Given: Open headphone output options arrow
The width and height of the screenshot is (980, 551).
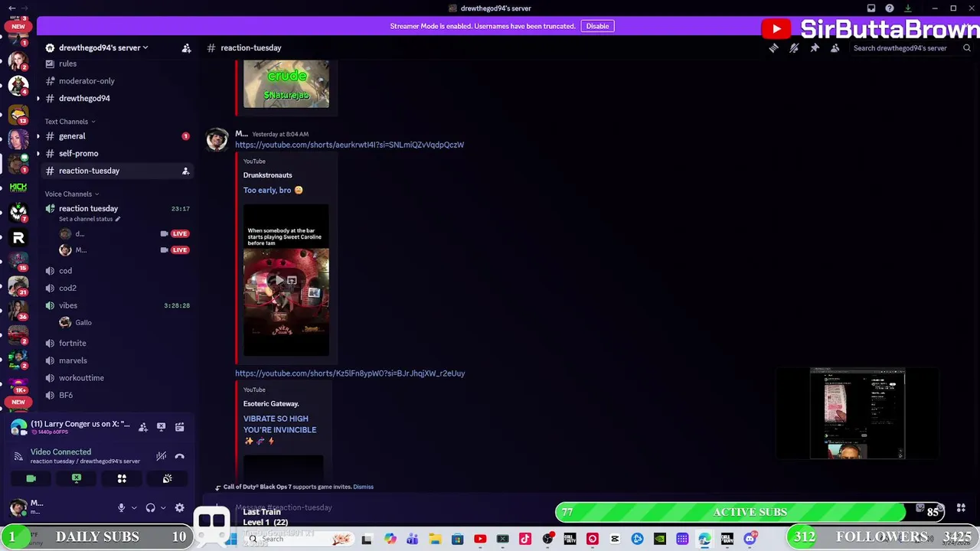Looking at the screenshot, I should [x=162, y=507].
